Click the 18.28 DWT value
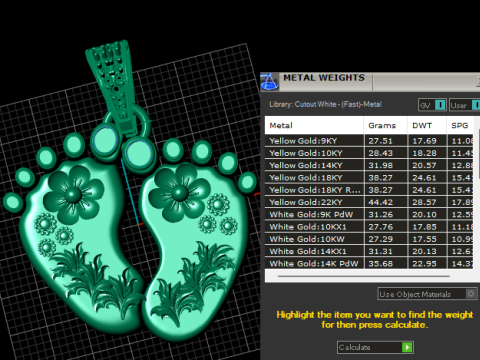Viewport: 480px width, 360px height. 424,153
